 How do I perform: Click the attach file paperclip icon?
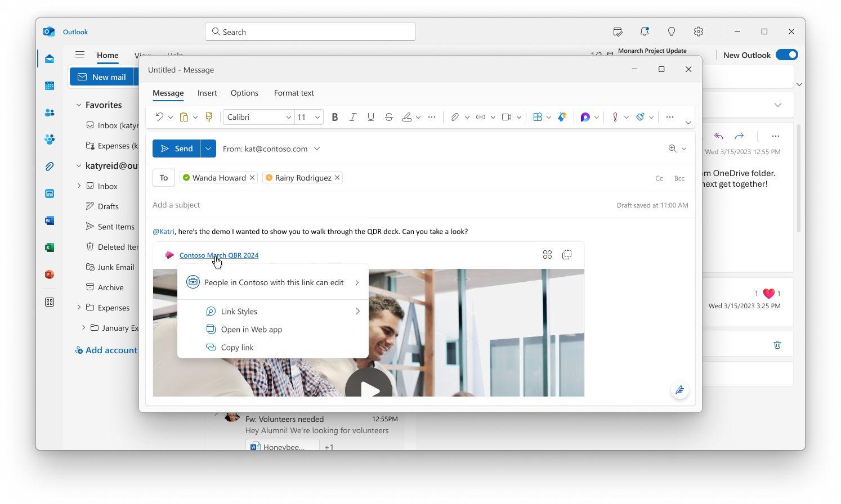[454, 117]
